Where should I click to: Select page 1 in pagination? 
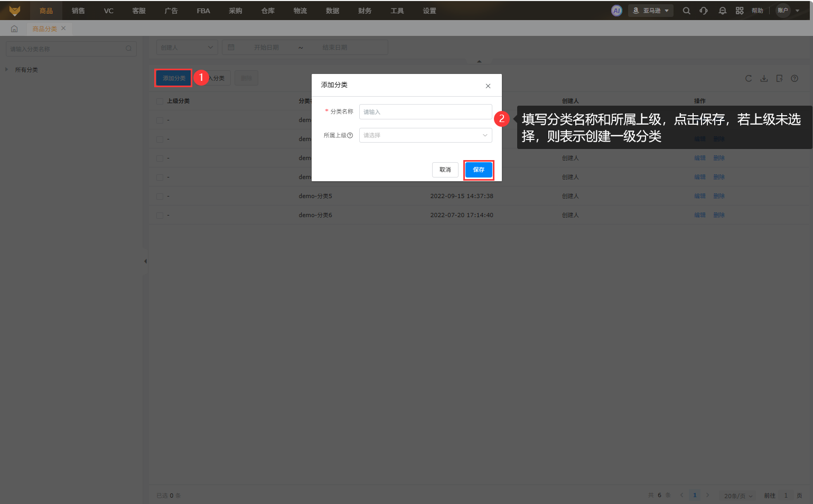[x=695, y=496]
